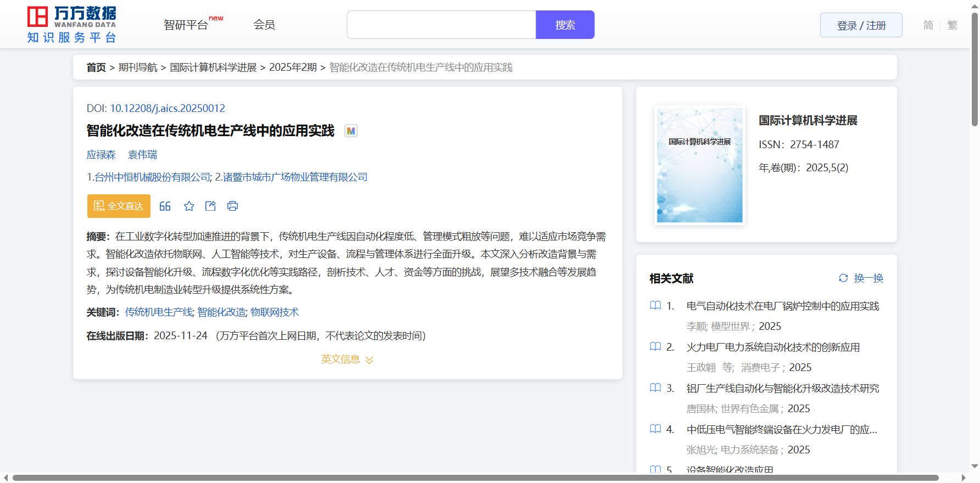Click book icon beside first related article
Screen dimensions: 980x483
pos(655,306)
